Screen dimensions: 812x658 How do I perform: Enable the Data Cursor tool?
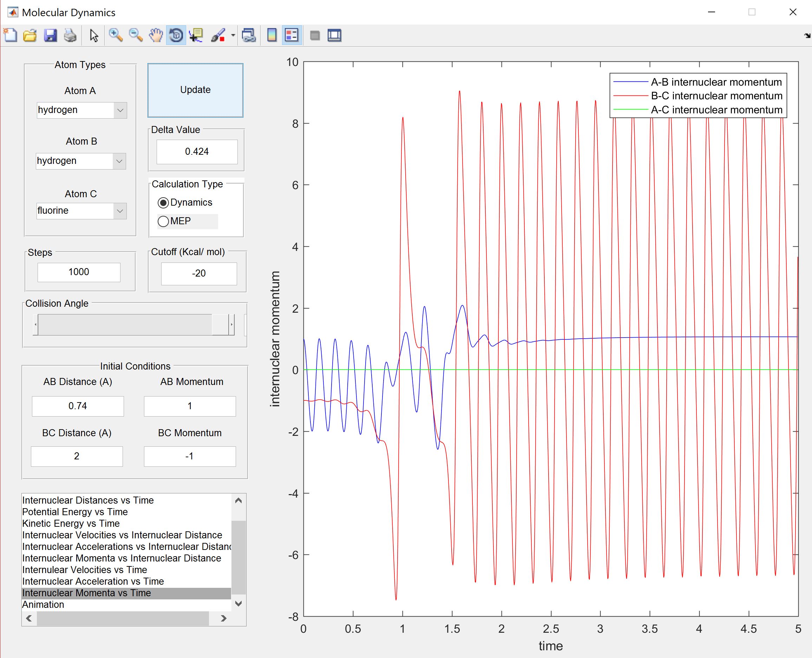(x=196, y=36)
